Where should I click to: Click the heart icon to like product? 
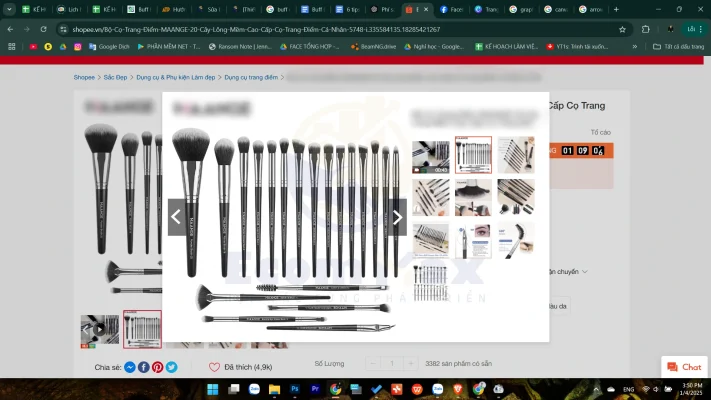[214, 367]
